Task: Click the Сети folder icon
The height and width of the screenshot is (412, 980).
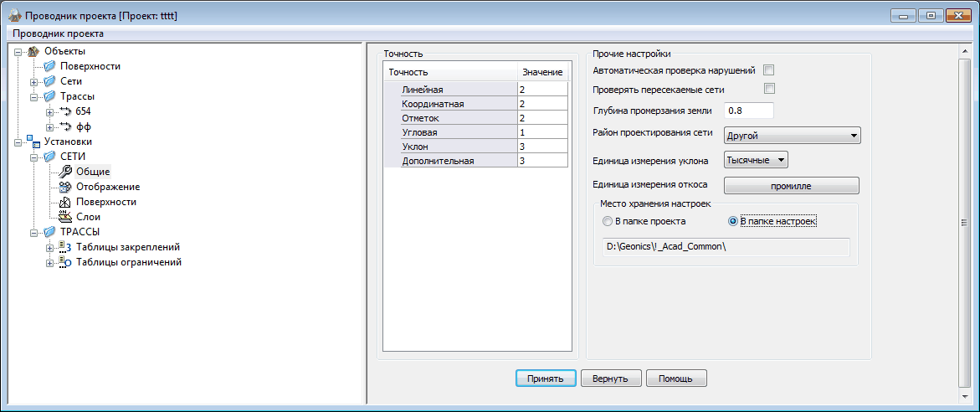Action: [49, 81]
